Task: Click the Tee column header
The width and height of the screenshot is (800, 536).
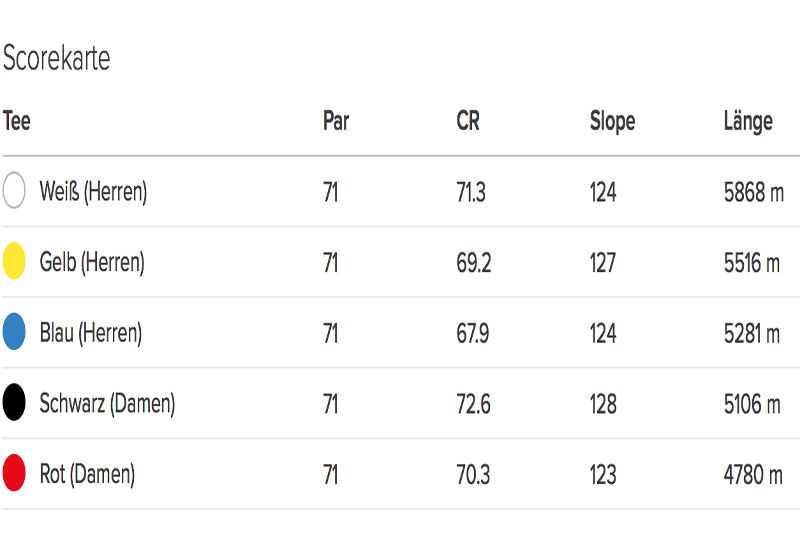Action: [16, 121]
